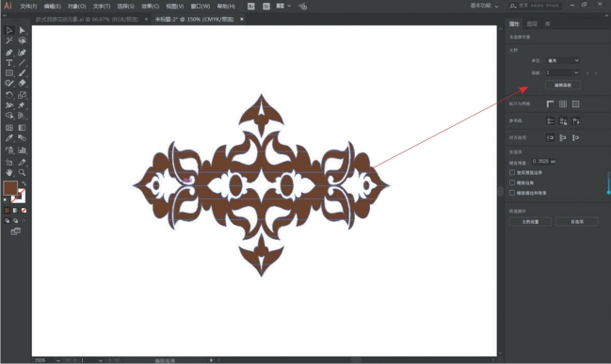Enable the 缩放边角 checkbox

[512, 182]
